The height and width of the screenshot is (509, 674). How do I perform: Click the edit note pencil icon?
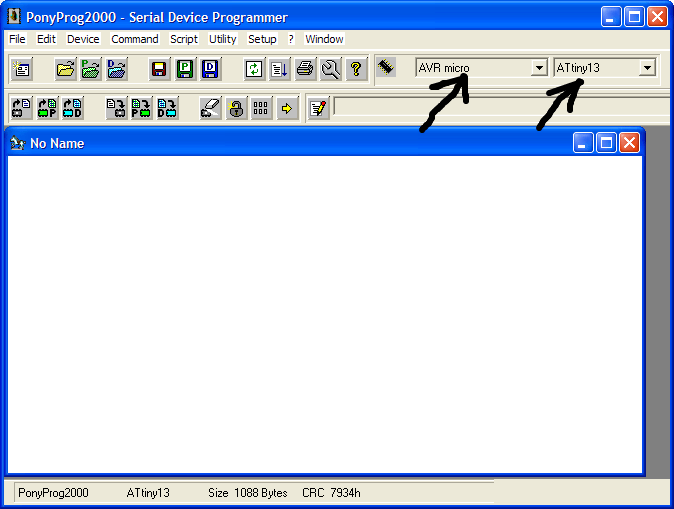click(x=319, y=108)
